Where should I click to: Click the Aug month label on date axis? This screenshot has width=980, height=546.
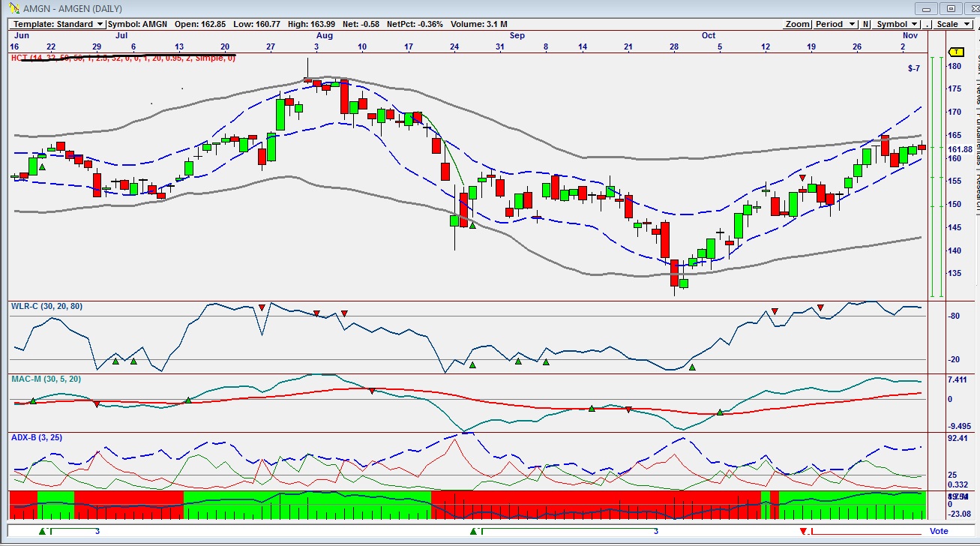325,35
